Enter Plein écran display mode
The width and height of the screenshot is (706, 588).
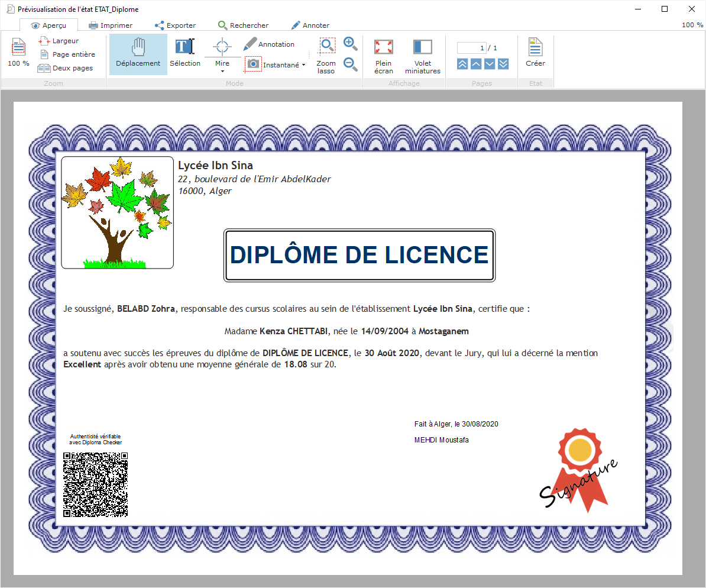(x=383, y=56)
